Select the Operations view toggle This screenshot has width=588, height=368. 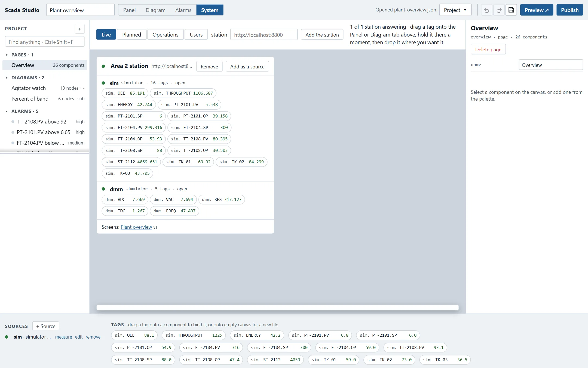point(166,35)
